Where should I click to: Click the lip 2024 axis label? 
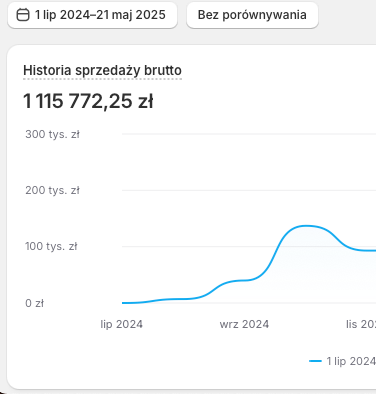pyautogui.click(x=122, y=324)
